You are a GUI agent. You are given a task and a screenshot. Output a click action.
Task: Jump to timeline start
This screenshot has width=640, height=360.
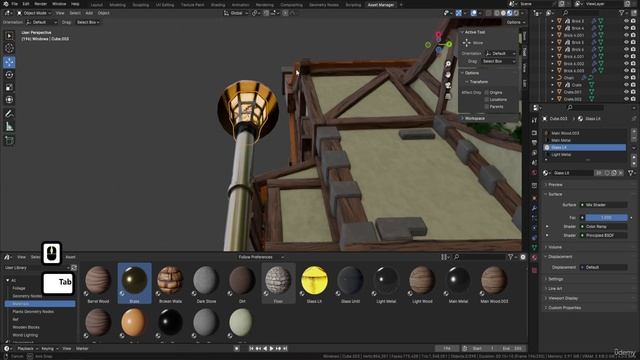pos(251,349)
